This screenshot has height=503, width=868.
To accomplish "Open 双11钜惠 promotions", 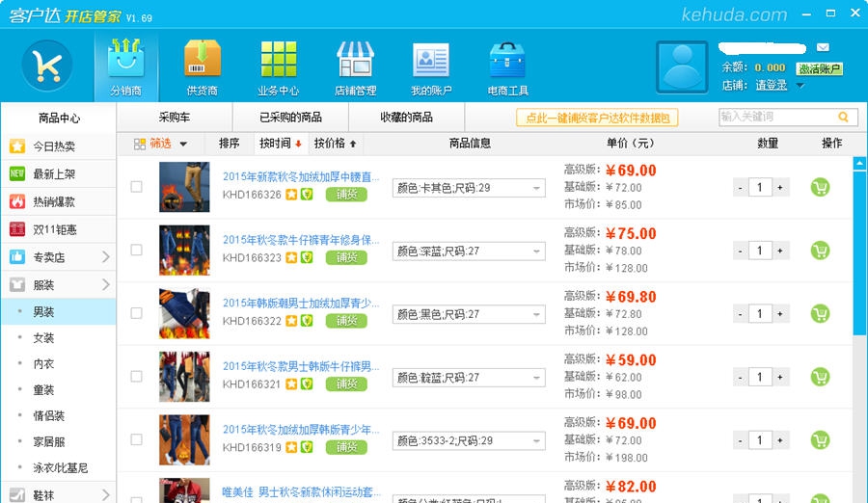I will (58, 229).
